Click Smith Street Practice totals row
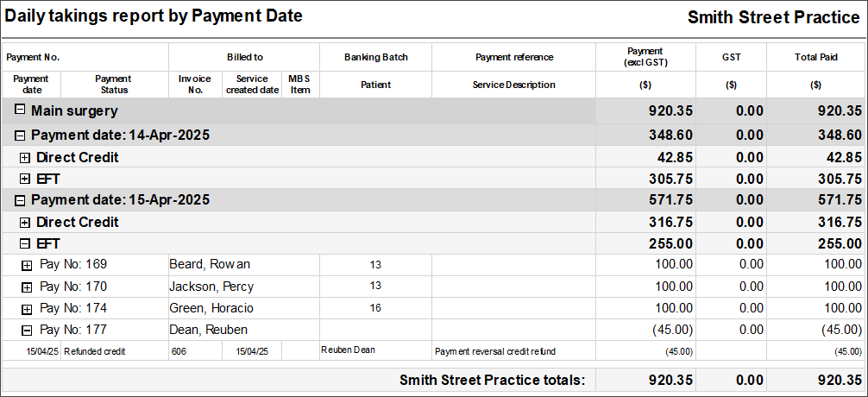 tap(434, 381)
